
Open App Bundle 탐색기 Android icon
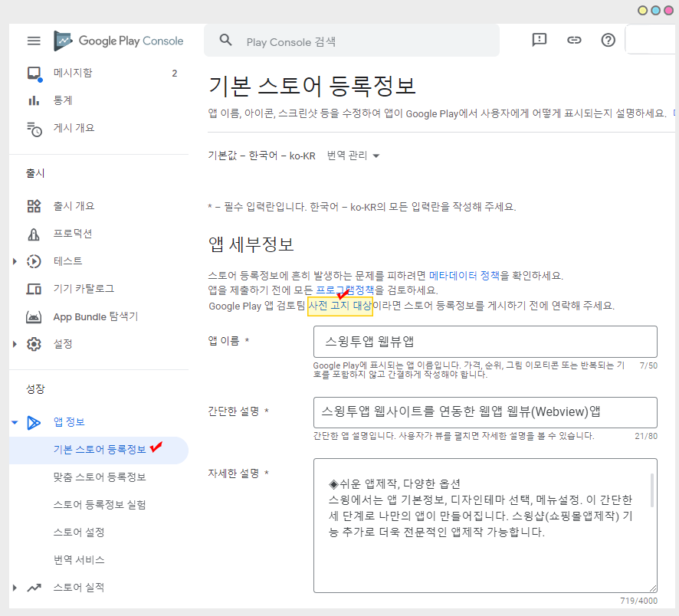34,316
